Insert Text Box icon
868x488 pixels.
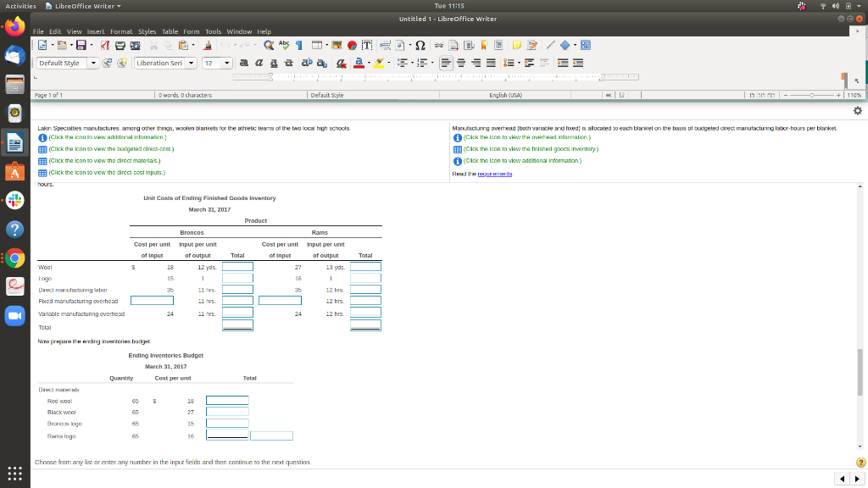tap(367, 46)
